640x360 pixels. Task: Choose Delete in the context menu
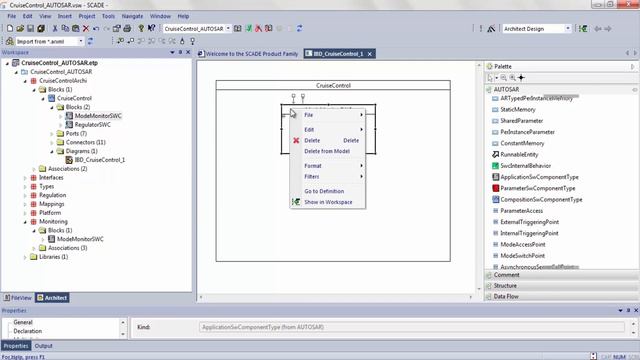pyautogui.click(x=328, y=140)
